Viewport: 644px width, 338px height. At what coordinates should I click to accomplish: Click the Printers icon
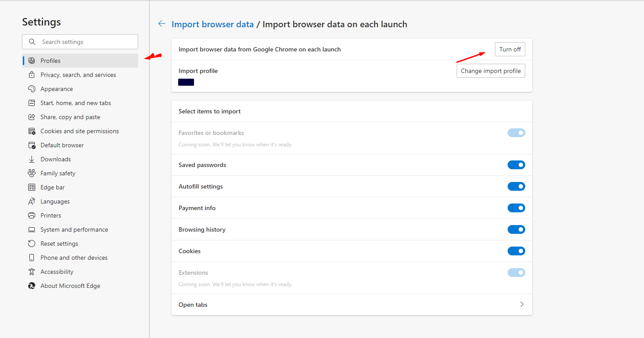pyautogui.click(x=31, y=215)
